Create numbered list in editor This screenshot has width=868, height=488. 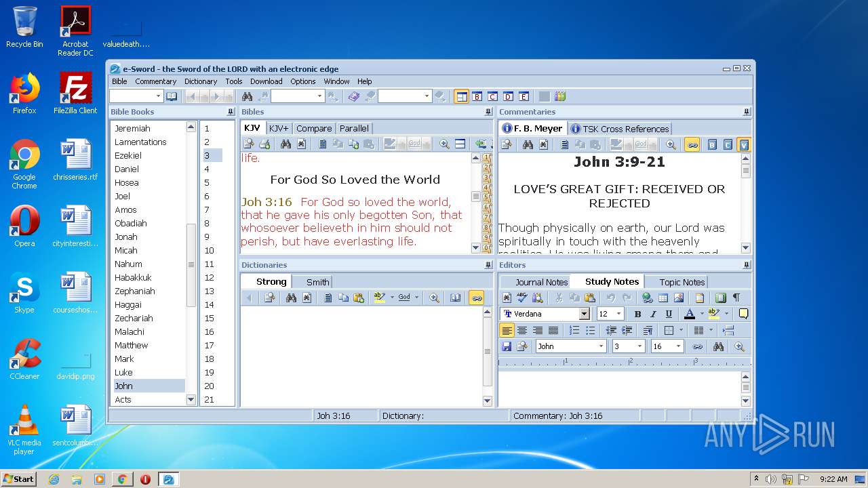574,330
